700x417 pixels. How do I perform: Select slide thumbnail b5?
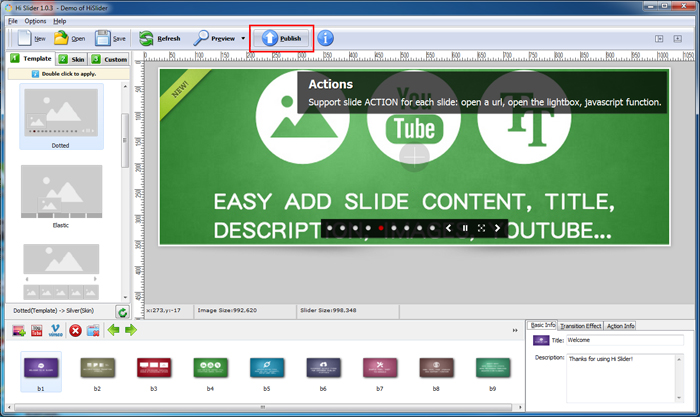(267, 368)
